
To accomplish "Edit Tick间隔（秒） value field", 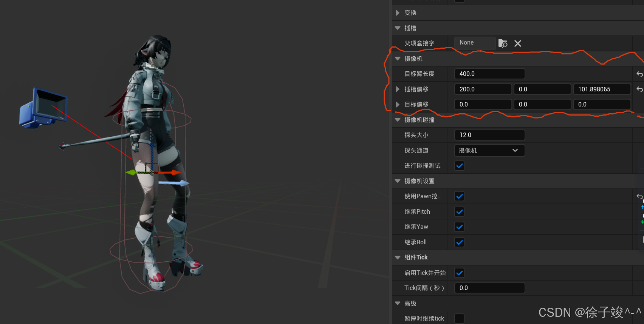I will coord(489,288).
